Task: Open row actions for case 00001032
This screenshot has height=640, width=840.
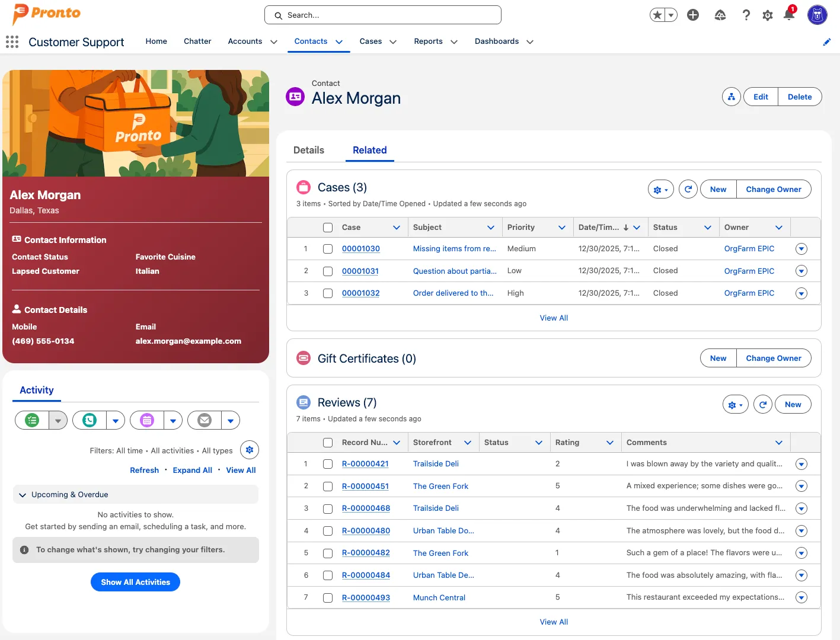Action: click(x=801, y=293)
